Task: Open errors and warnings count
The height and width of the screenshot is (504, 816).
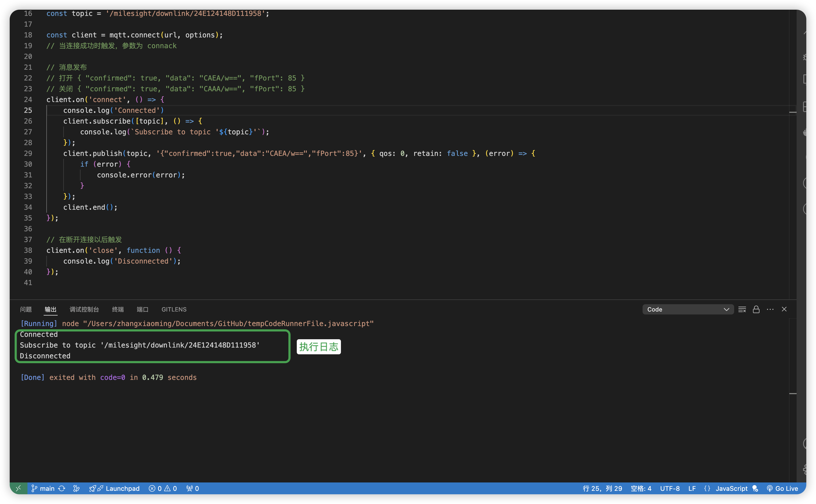Action: click(x=163, y=488)
